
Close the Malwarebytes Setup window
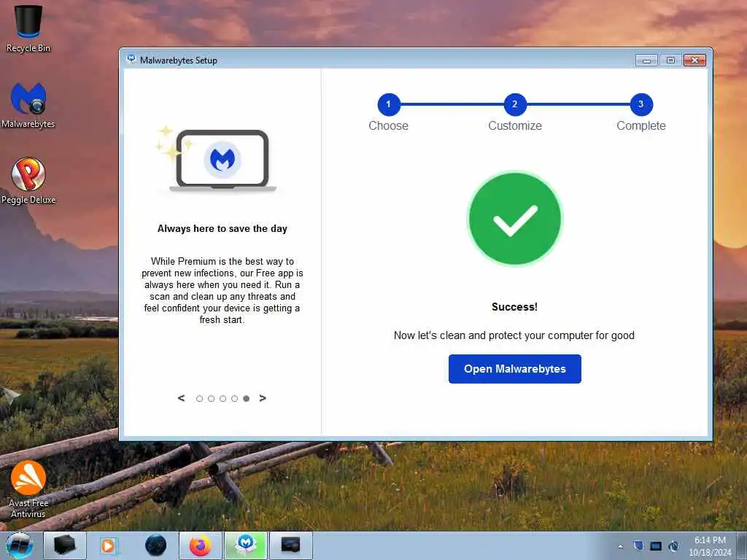[x=694, y=61]
